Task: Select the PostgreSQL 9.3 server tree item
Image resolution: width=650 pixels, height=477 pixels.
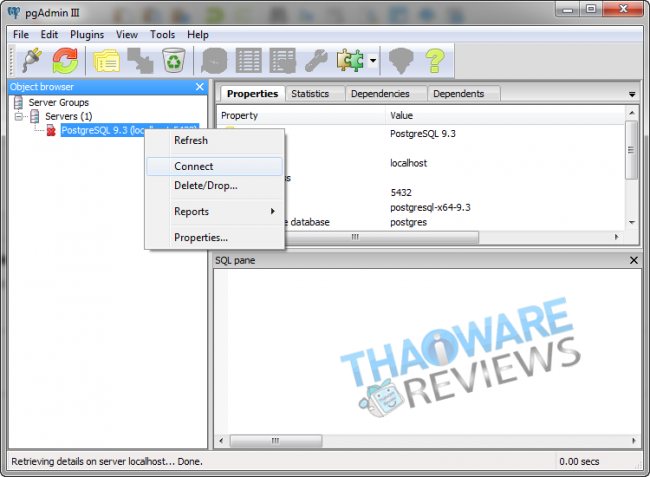Action: coord(129,131)
